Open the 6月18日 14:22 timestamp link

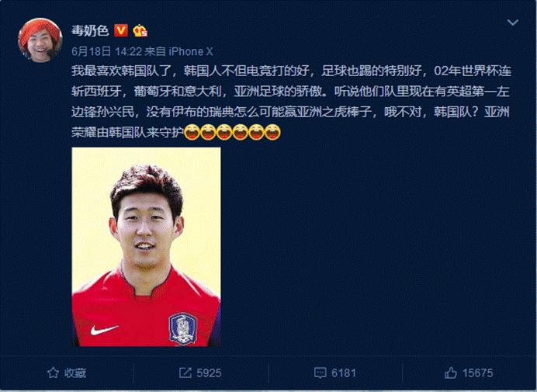click(106, 51)
